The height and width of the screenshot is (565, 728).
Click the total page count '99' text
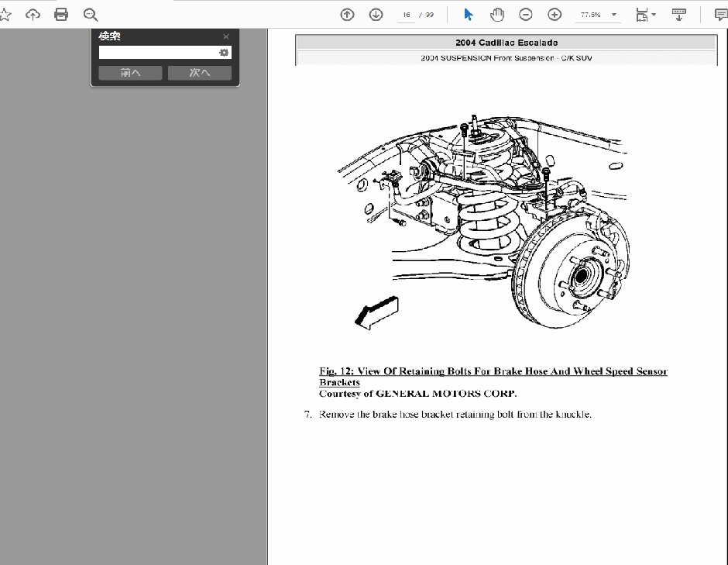tap(430, 15)
